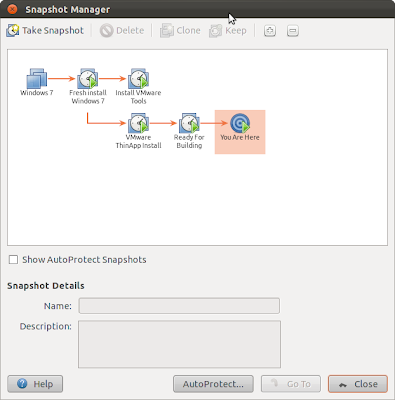Click the Close button at bottom

tap(358, 384)
